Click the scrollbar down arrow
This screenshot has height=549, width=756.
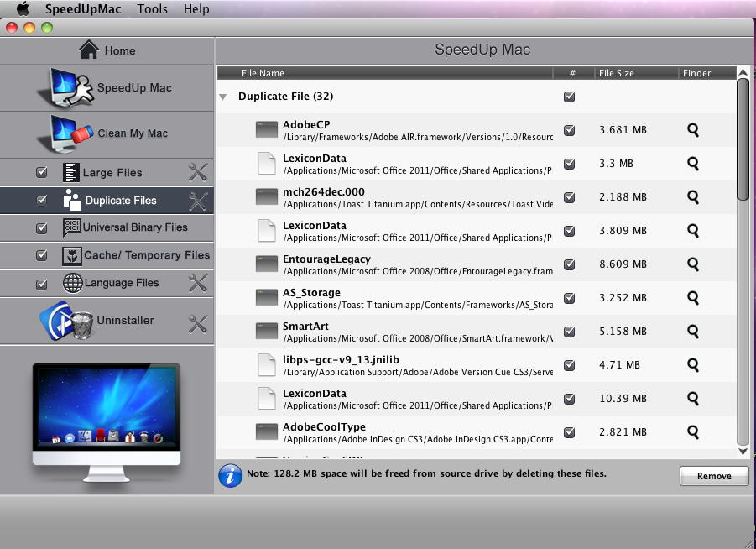pyautogui.click(x=743, y=452)
